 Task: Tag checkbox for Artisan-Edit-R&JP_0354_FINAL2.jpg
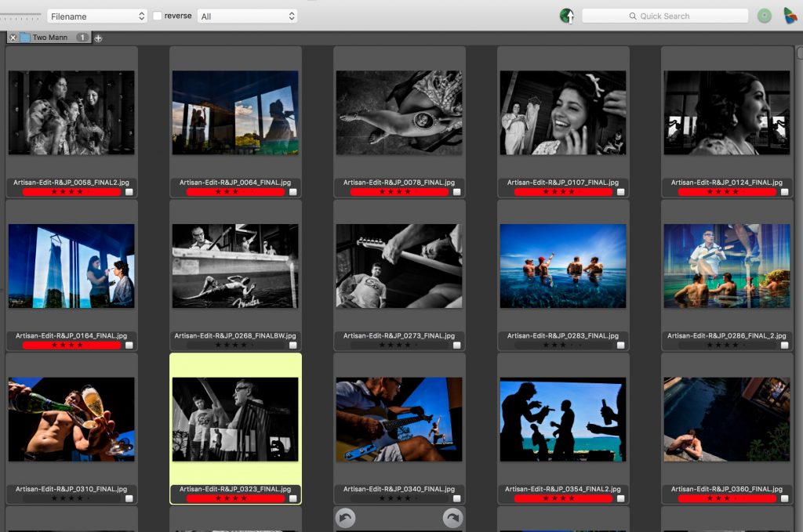coord(621,498)
